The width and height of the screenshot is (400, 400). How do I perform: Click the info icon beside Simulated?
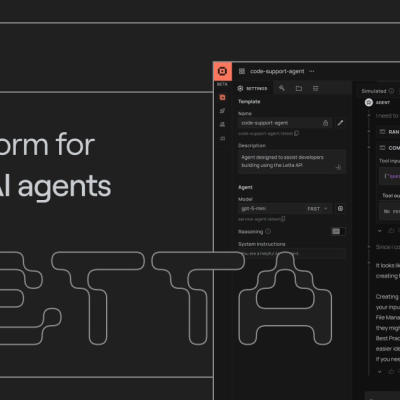coord(391,91)
